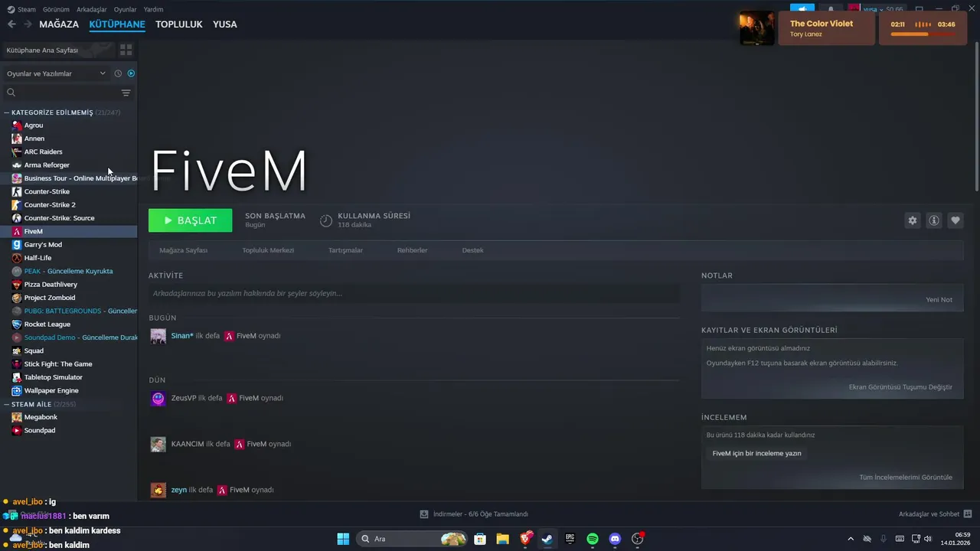Open Mağaza Sayfası tab for FiveM
Screen dimensions: 980x551
pos(184,250)
